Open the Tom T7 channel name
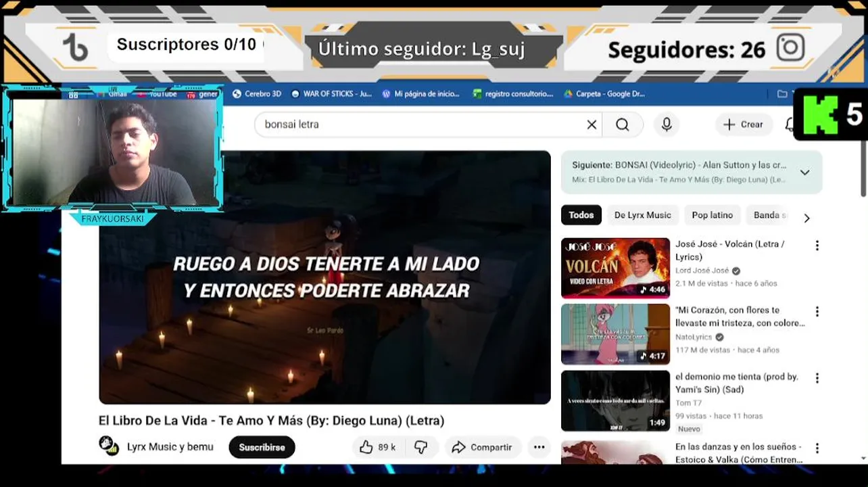868x487 pixels. (x=688, y=403)
